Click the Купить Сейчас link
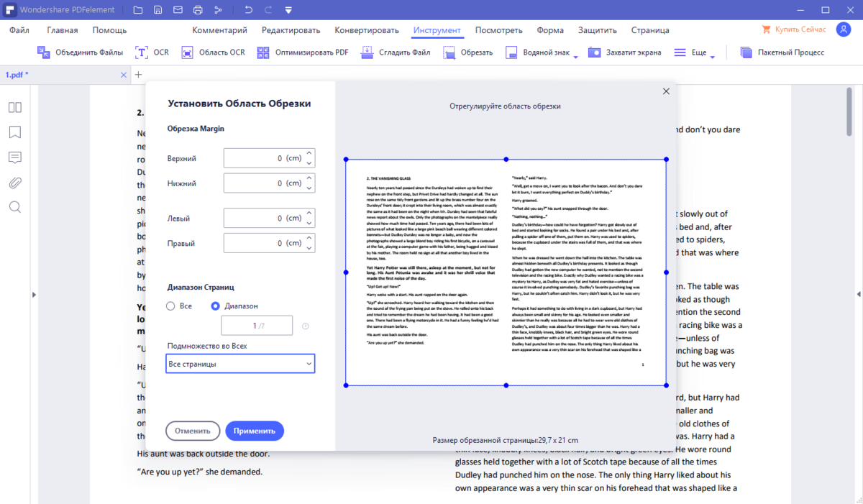This screenshot has width=863, height=504. (x=793, y=30)
